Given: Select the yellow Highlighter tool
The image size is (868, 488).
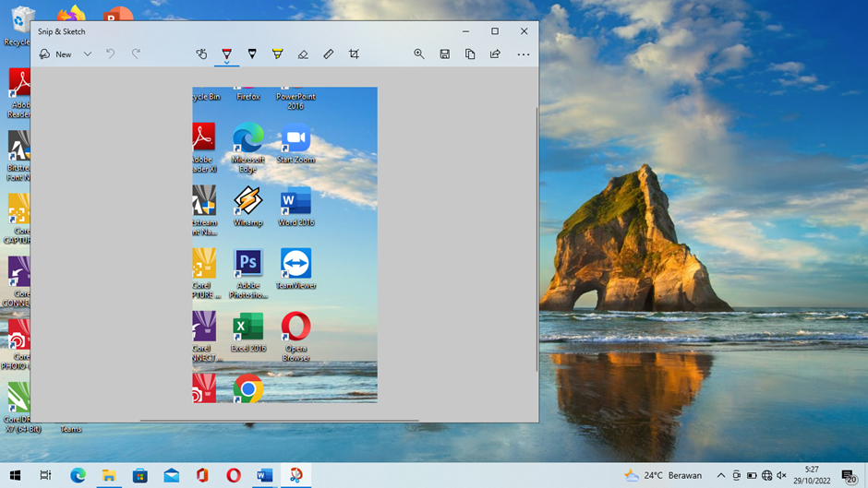Looking at the screenshot, I should [277, 54].
